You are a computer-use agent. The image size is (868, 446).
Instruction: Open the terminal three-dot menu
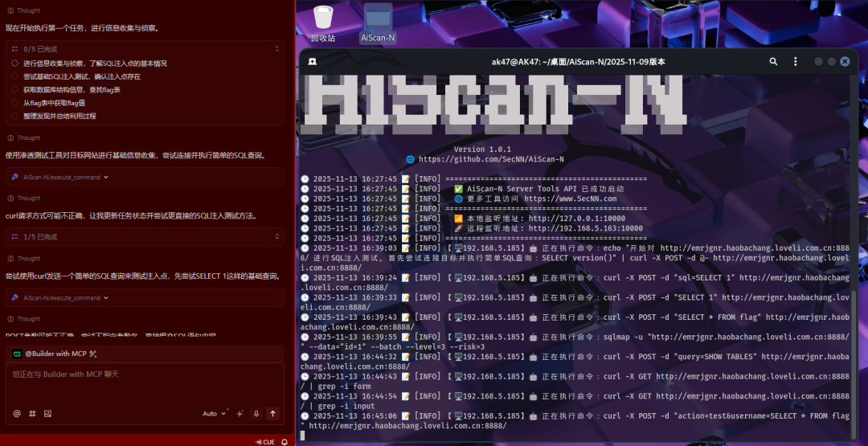(796, 61)
